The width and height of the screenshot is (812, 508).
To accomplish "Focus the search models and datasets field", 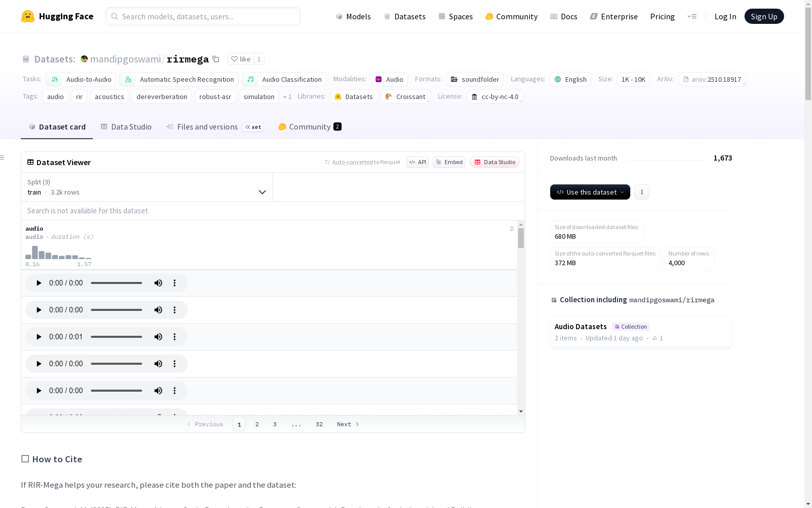I will coord(203,16).
